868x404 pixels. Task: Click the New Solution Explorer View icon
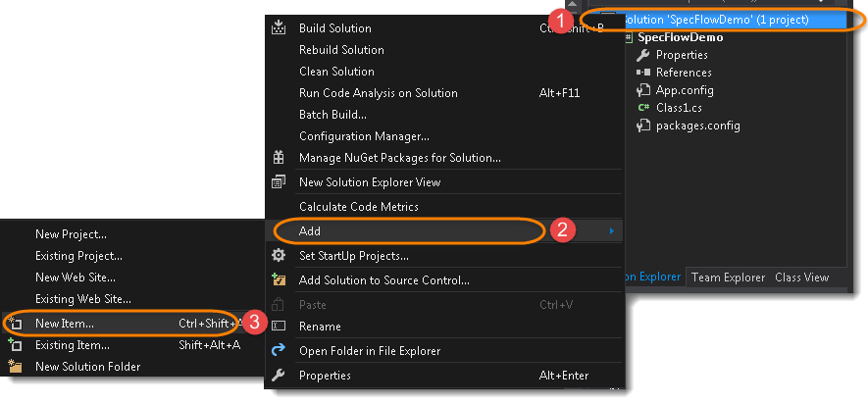[279, 181]
